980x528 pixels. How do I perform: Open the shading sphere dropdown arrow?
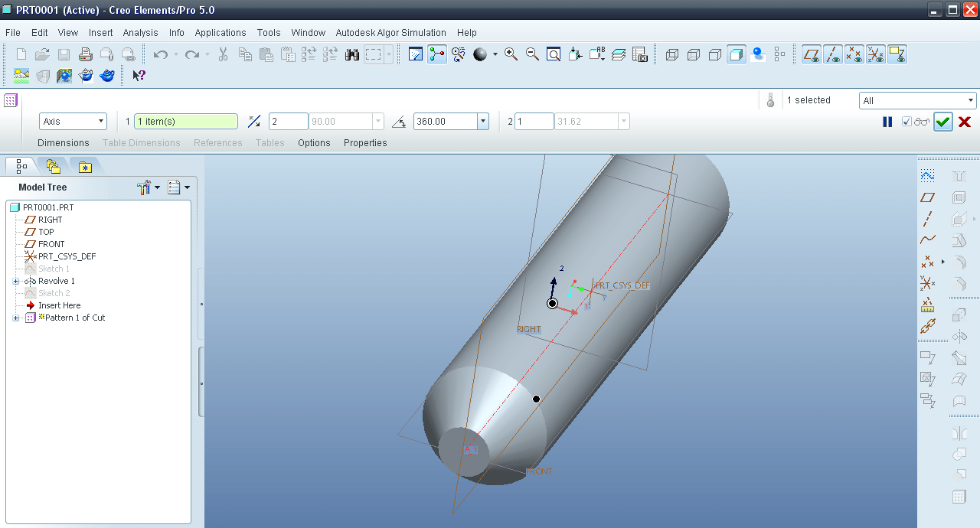coord(495,54)
